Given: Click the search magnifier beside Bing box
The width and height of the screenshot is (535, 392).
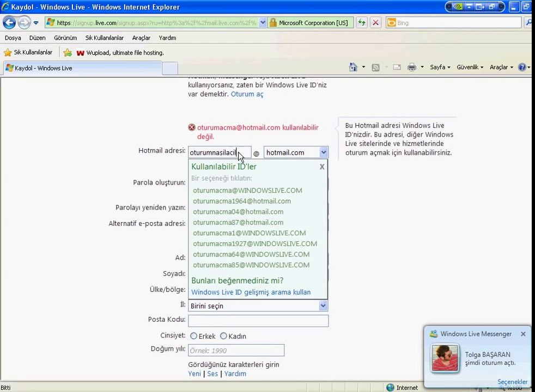Looking at the screenshot, I should pos(529,23).
